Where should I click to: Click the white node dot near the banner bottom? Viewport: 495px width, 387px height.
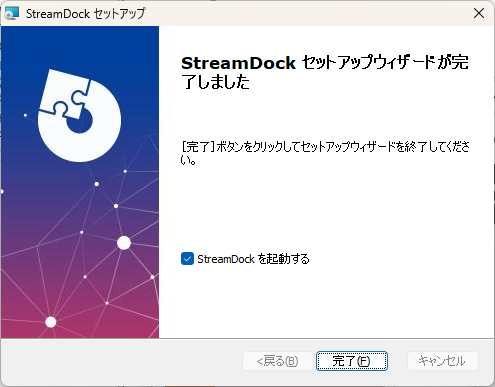51,322
